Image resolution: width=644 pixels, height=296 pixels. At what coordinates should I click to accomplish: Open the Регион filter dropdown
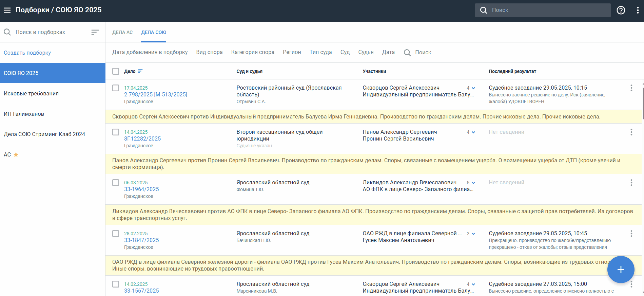pos(292,52)
